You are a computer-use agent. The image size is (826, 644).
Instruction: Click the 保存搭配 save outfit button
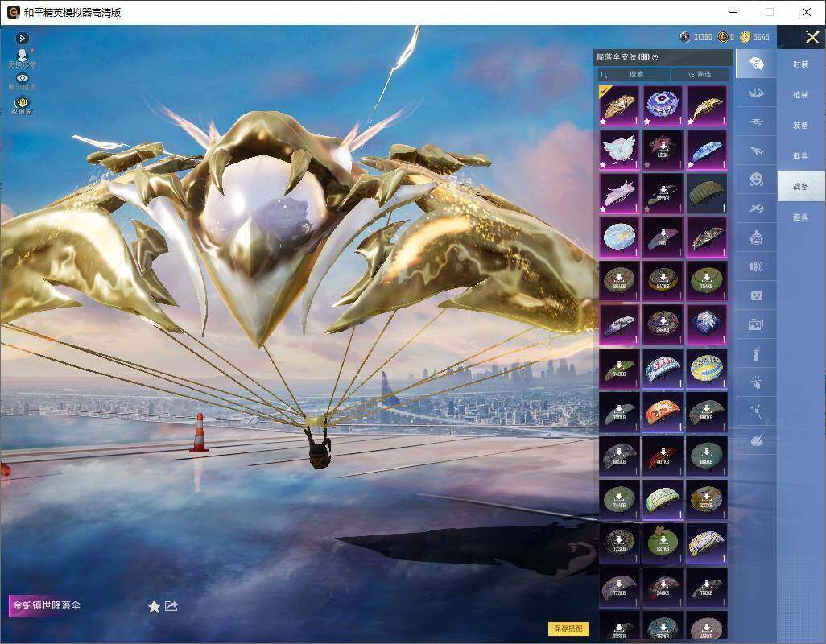pos(568,628)
